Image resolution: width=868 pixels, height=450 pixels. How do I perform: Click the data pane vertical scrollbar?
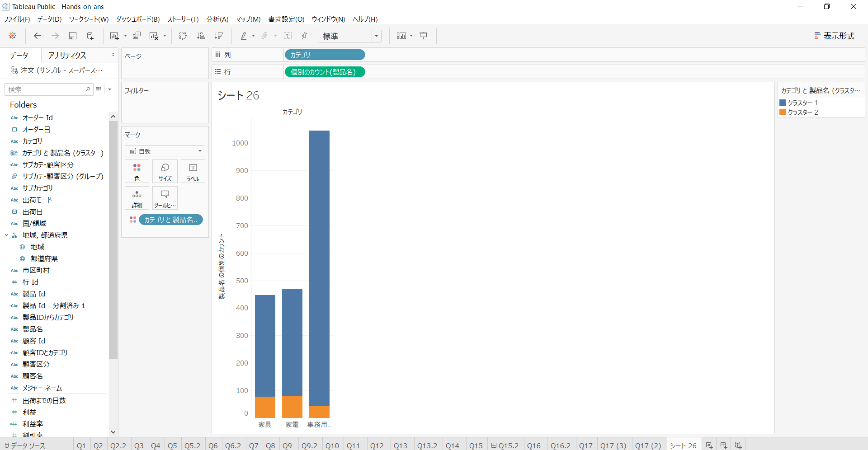[x=113, y=239]
